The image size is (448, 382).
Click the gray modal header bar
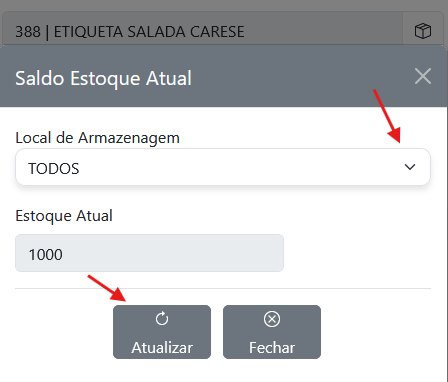coord(223,76)
